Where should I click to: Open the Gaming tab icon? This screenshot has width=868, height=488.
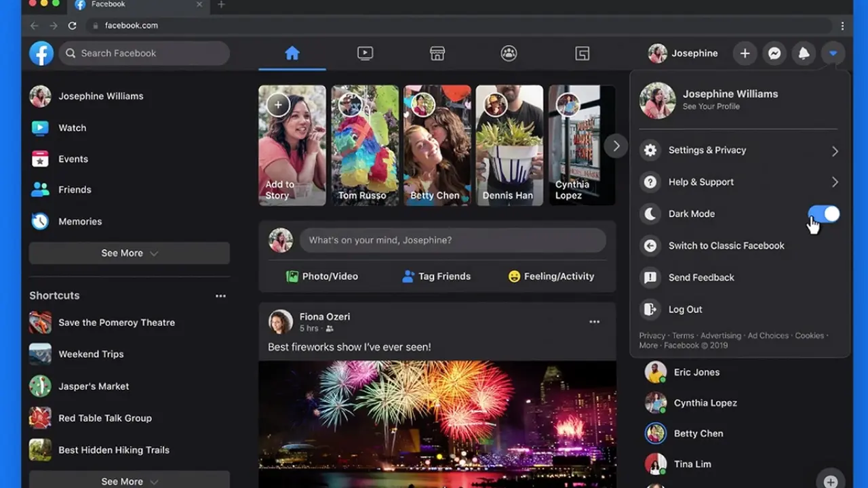coord(582,54)
